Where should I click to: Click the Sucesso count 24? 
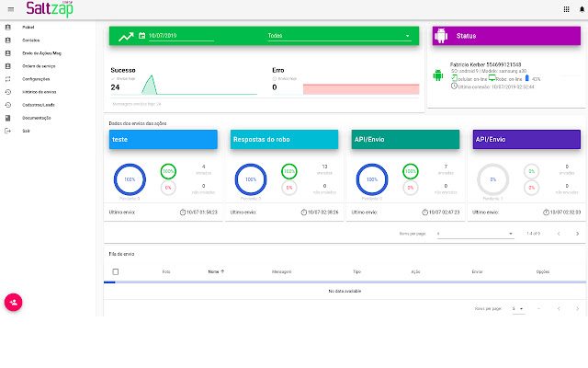(115, 87)
